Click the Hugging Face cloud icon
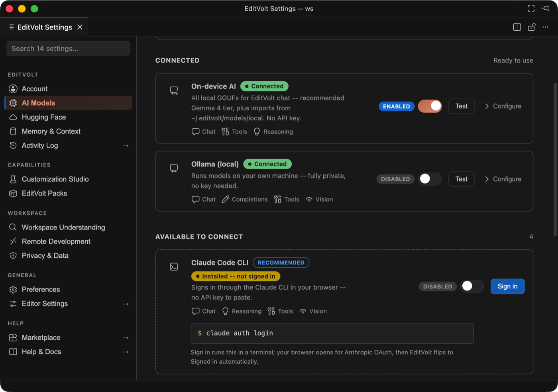The height and width of the screenshot is (392, 558). (13, 117)
